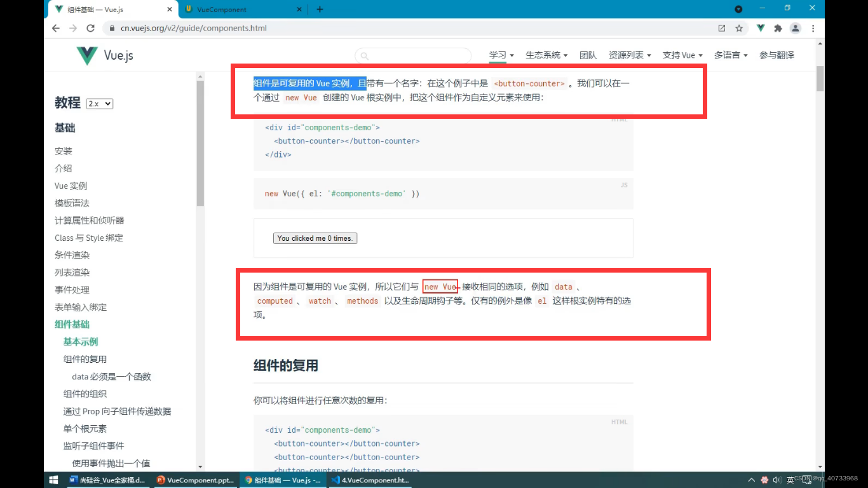
Task: Expand the 生态系统 dropdown menu
Action: (x=546, y=55)
